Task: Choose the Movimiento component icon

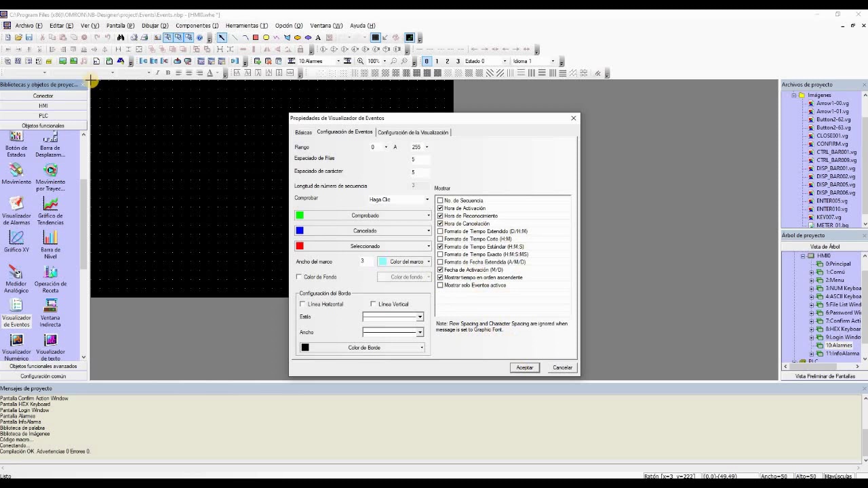Action: (16, 170)
